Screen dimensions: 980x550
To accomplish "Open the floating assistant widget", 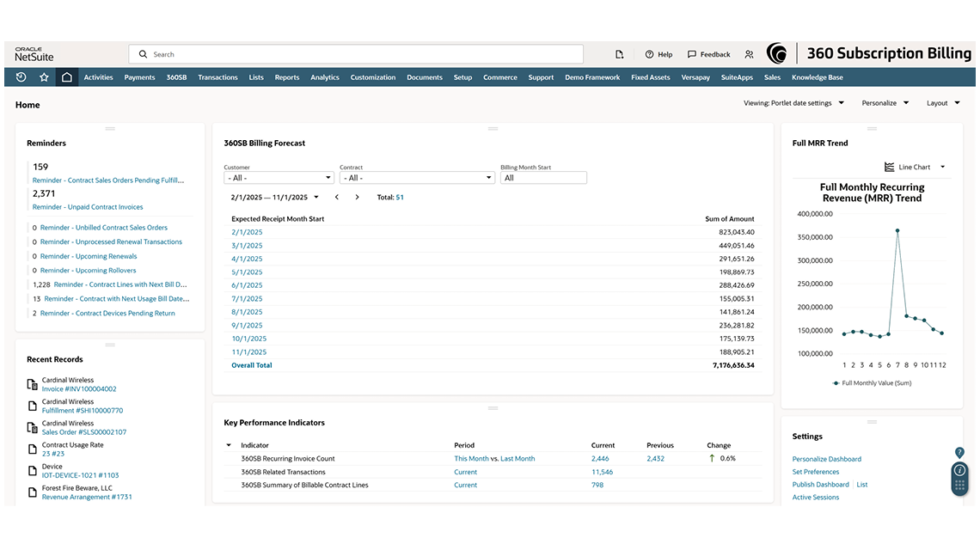I will click(x=959, y=479).
